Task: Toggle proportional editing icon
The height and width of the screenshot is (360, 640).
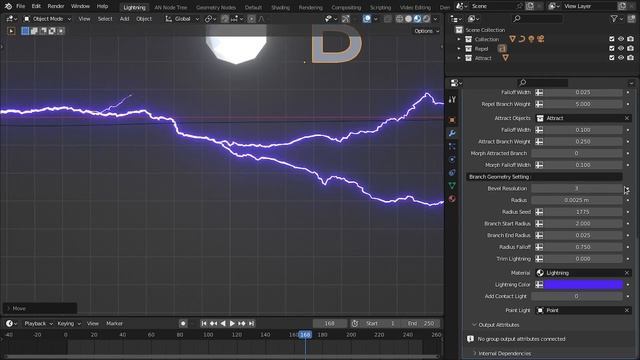Action: click(251, 19)
